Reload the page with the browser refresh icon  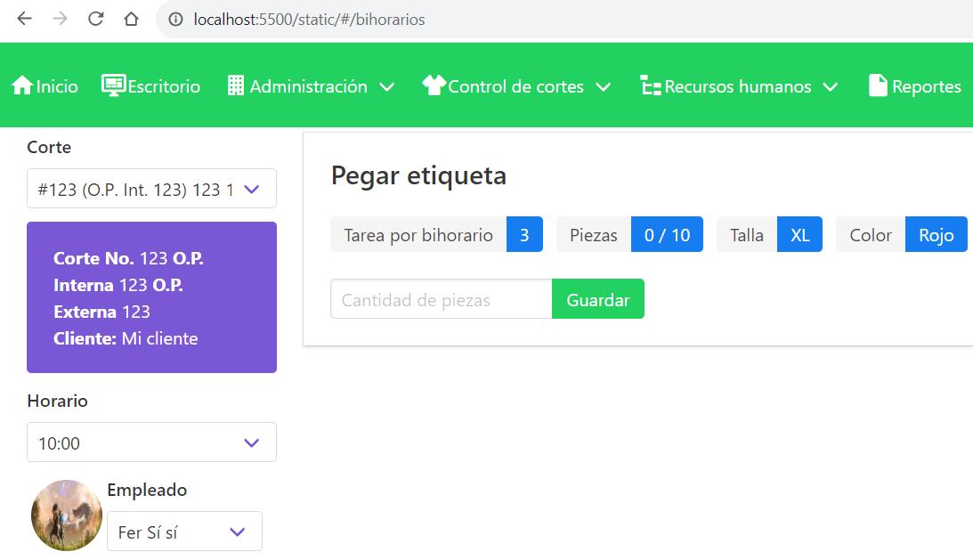click(96, 19)
